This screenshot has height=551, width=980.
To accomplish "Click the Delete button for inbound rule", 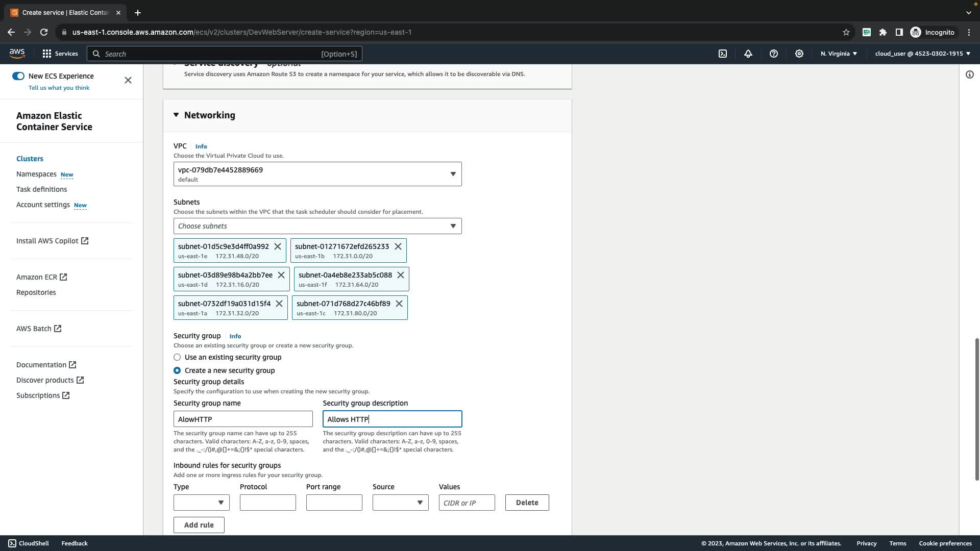I will click(x=527, y=503).
